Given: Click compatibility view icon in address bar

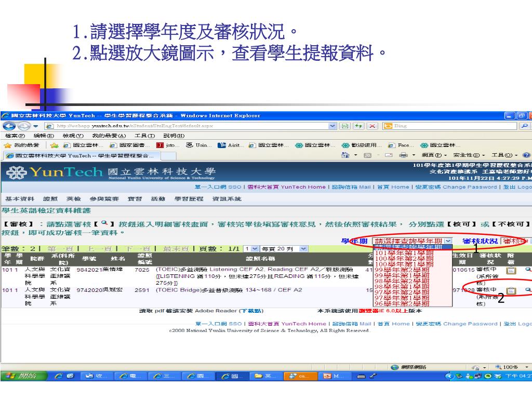Looking at the screenshot, I should pos(345,126).
